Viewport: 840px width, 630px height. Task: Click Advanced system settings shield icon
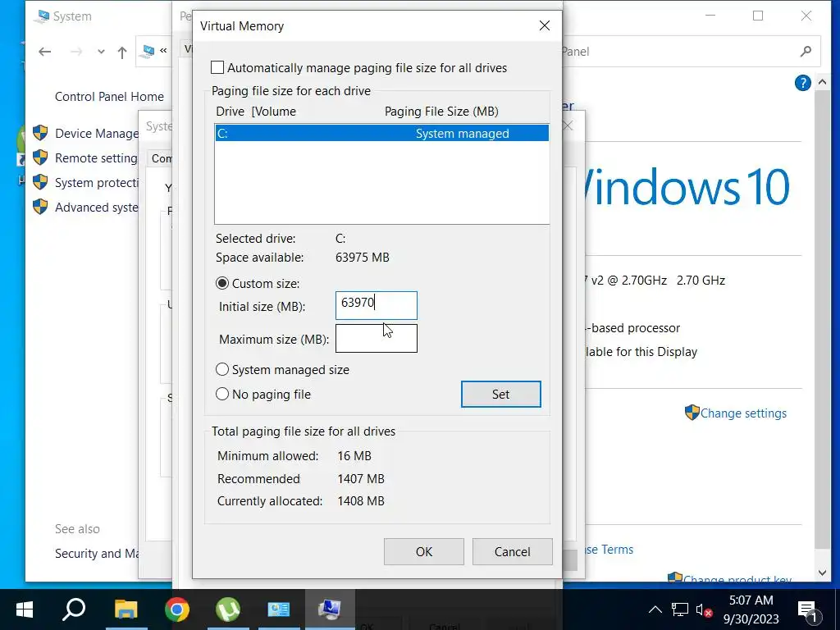(x=40, y=207)
